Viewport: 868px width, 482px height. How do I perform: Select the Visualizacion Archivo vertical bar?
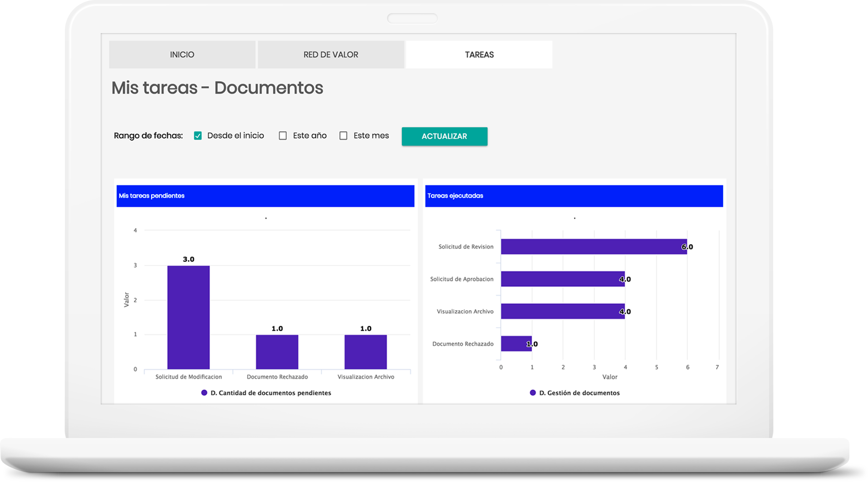(365, 352)
